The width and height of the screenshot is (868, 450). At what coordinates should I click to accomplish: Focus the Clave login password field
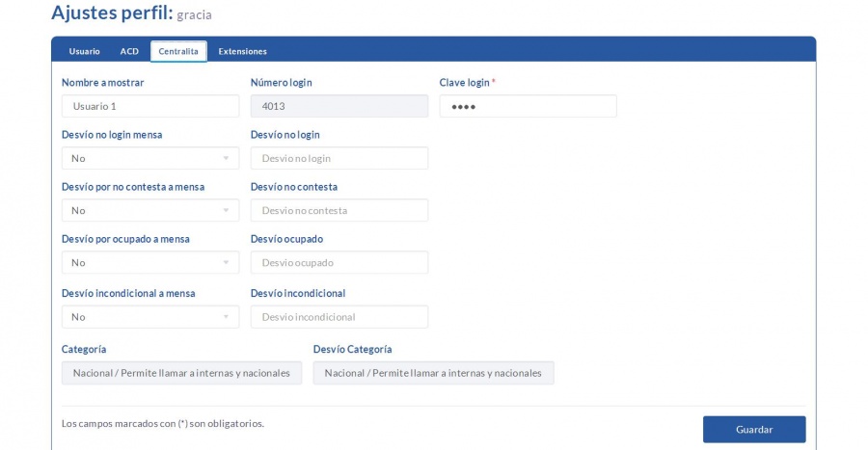click(x=528, y=106)
